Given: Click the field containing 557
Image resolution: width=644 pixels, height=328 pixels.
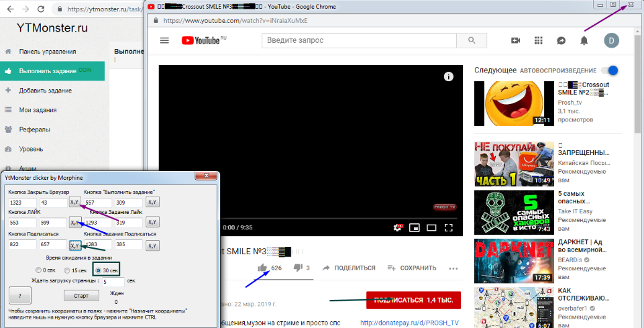Looking at the screenshot, I should pyautogui.click(x=98, y=203).
